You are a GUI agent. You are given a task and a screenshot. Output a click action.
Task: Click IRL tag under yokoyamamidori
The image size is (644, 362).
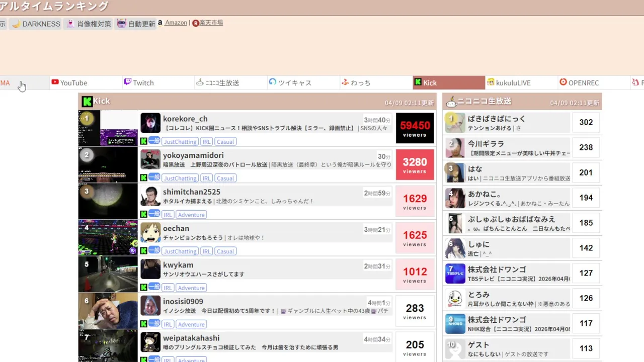coord(206,178)
